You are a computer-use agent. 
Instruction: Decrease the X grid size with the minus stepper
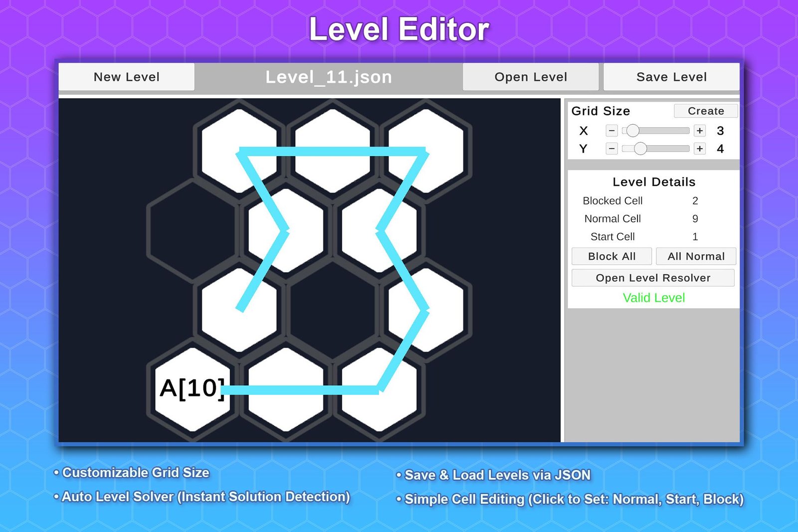click(x=612, y=131)
